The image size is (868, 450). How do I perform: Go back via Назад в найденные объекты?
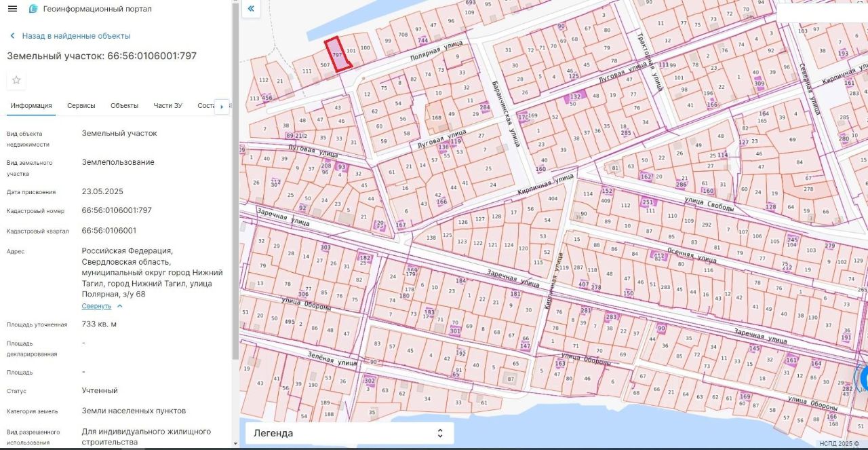pos(76,36)
